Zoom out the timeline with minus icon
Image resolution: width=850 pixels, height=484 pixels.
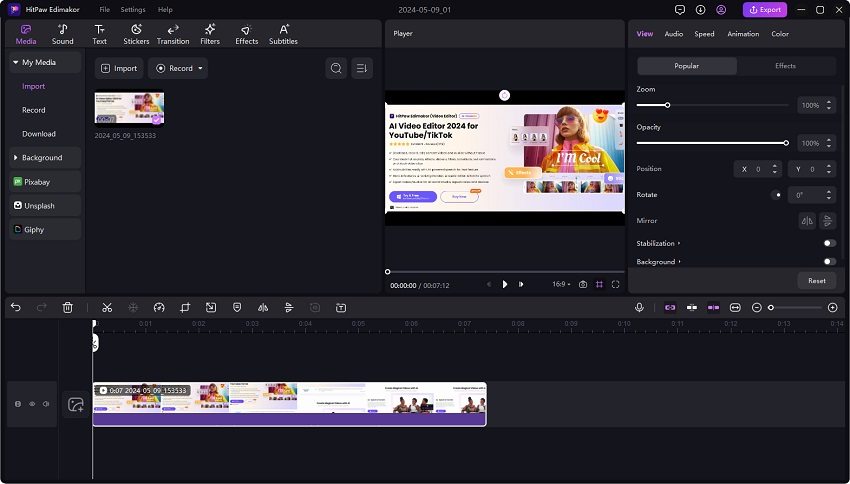(x=757, y=308)
